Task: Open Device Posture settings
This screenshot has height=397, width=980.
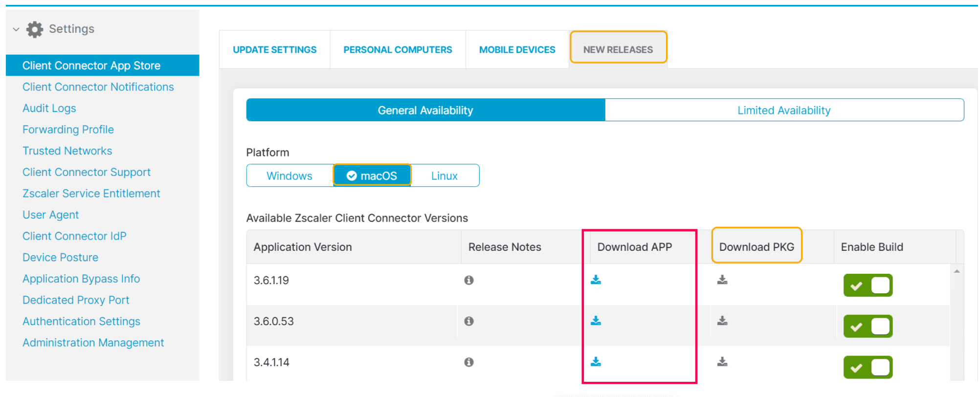Action: pos(61,258)
